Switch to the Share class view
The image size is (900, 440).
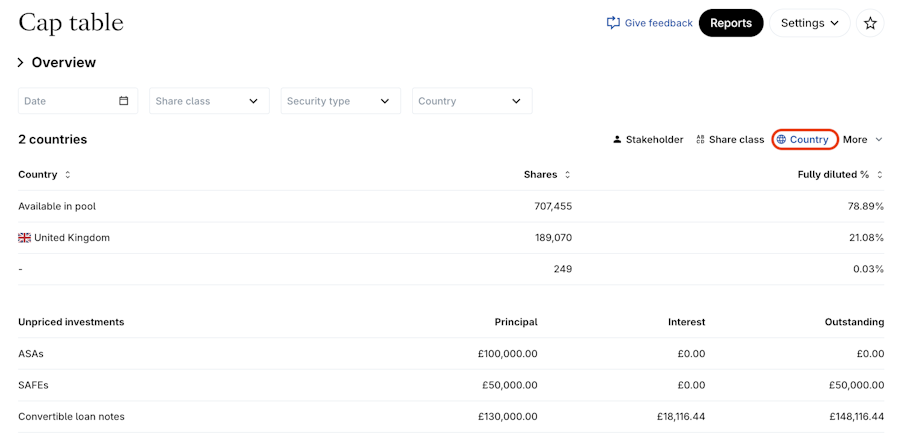tap(730, 140)
